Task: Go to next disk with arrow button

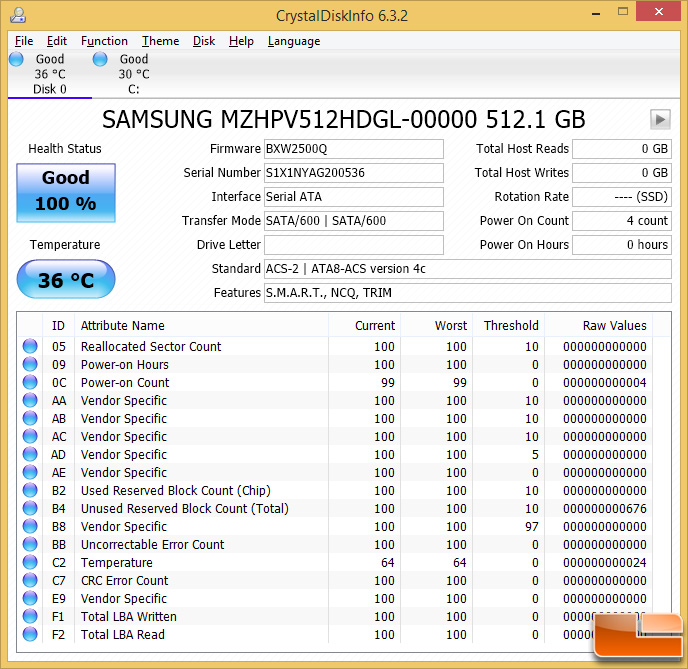Action: [660, 119]
